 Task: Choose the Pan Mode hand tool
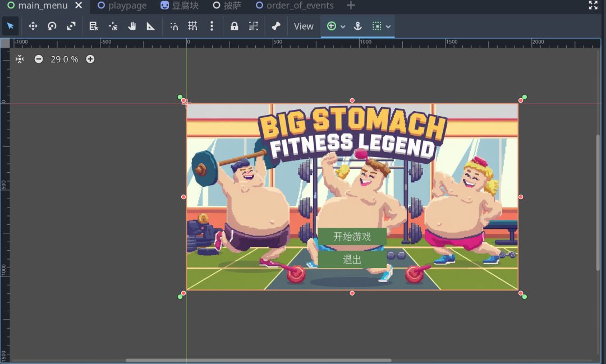point(132,26)
